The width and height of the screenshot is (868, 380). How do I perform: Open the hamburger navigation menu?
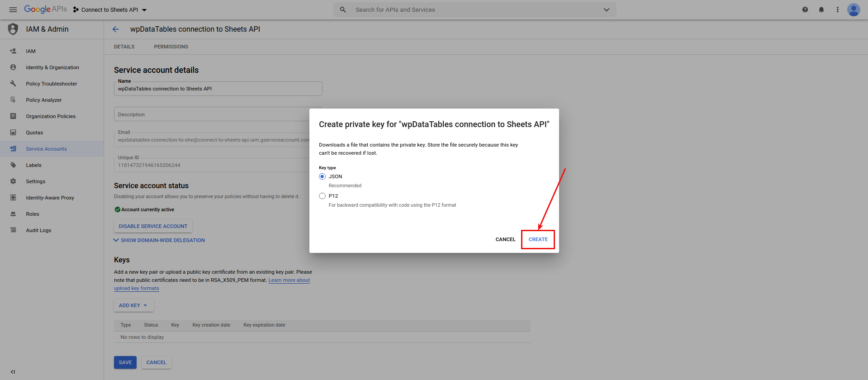click(x=13, y=9)
